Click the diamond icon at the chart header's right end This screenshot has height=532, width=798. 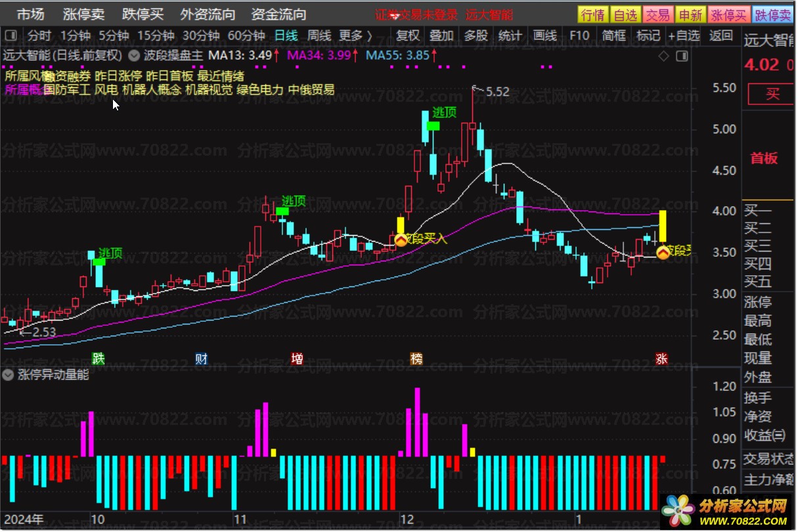(663, 56)
